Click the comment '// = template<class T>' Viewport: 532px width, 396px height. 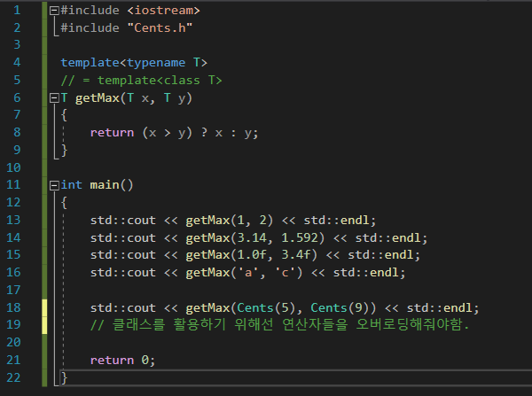click(141, 81)
